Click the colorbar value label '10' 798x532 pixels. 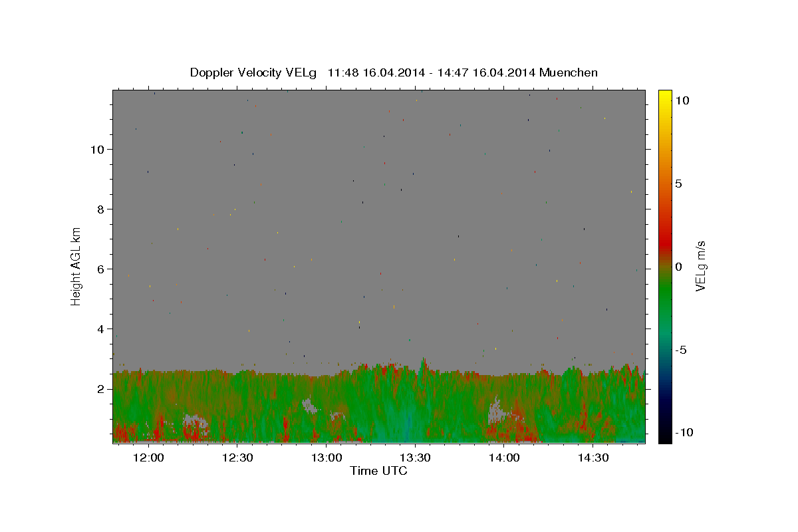coord(682,100)
